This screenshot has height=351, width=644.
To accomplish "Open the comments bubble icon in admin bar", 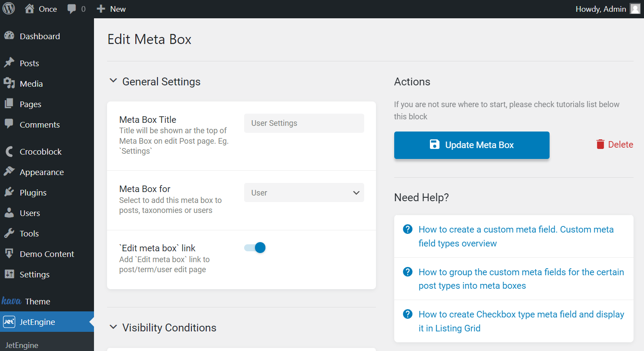I will [72, 9].
